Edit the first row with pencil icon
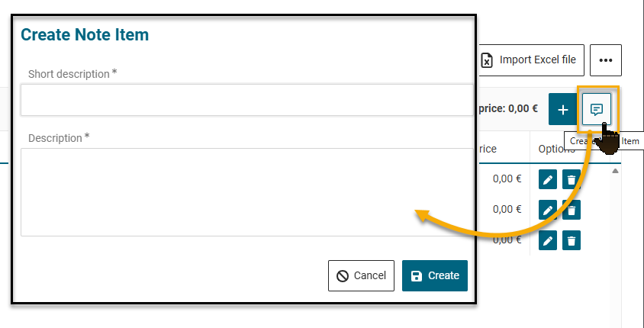 pyautogui.click(x=547, y=179)
